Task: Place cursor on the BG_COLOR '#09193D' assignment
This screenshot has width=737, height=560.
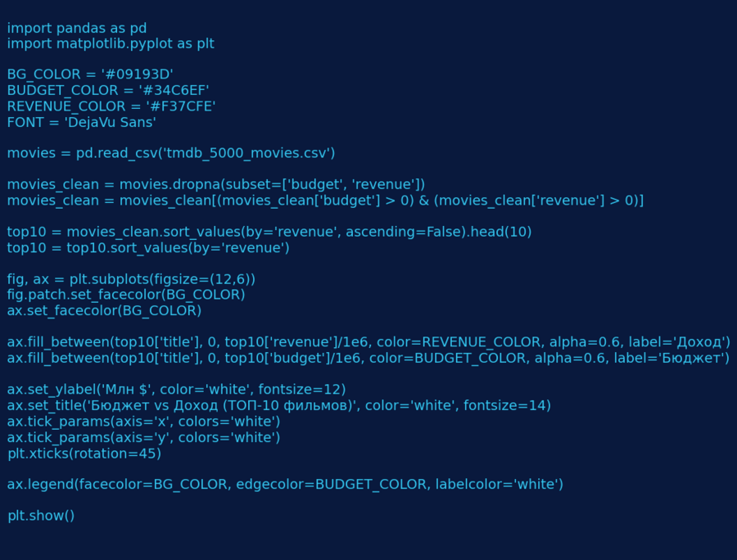Action: pyautogui.click(x=90, y=75)
